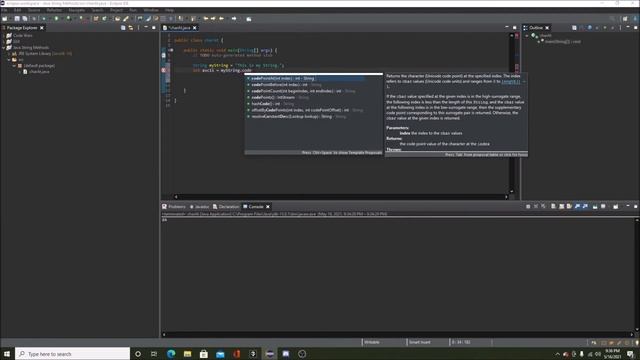Collapse the src folder

(x=9, y=60)
